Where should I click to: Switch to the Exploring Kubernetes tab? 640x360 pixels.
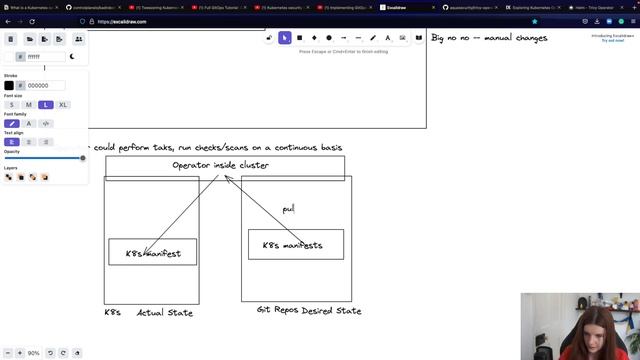pyautogui.click(x=533, y=7)
